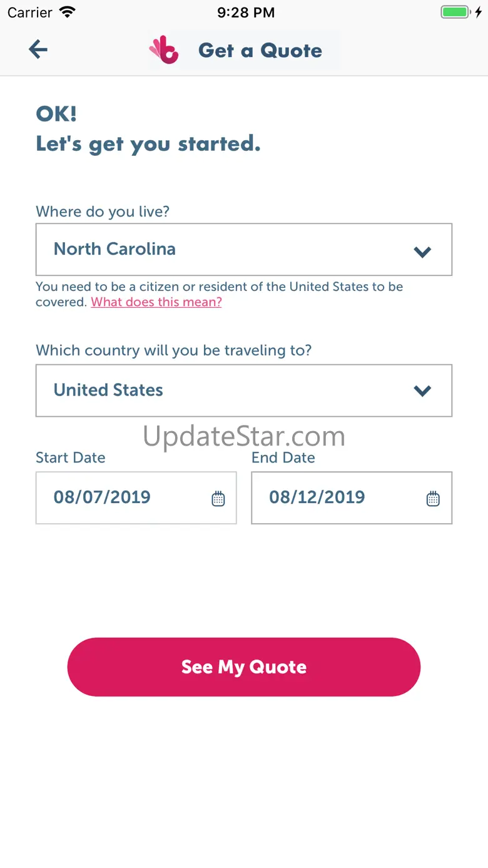The height and width of the screenshot is (868, 488).
Task: Open the Start Date calendar icon
Action: (218, 499)
